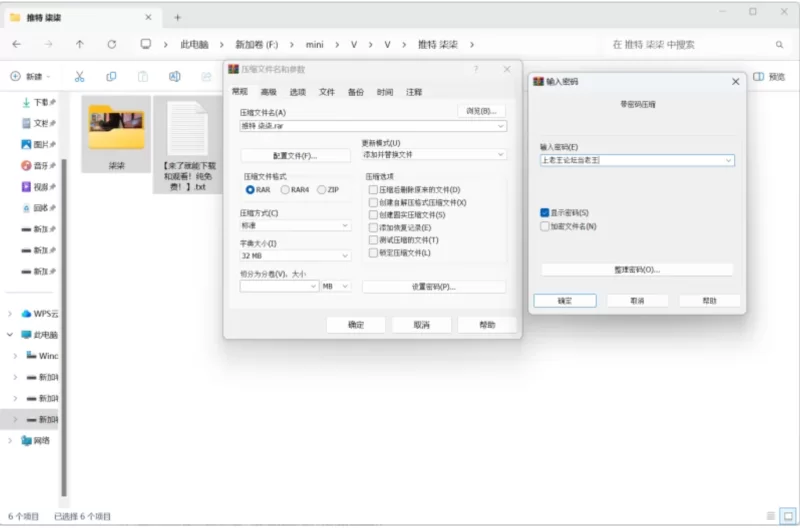Enable create SFX archive checkbox (X)
This screenshot has height=529, width=800.
(373, 203)
